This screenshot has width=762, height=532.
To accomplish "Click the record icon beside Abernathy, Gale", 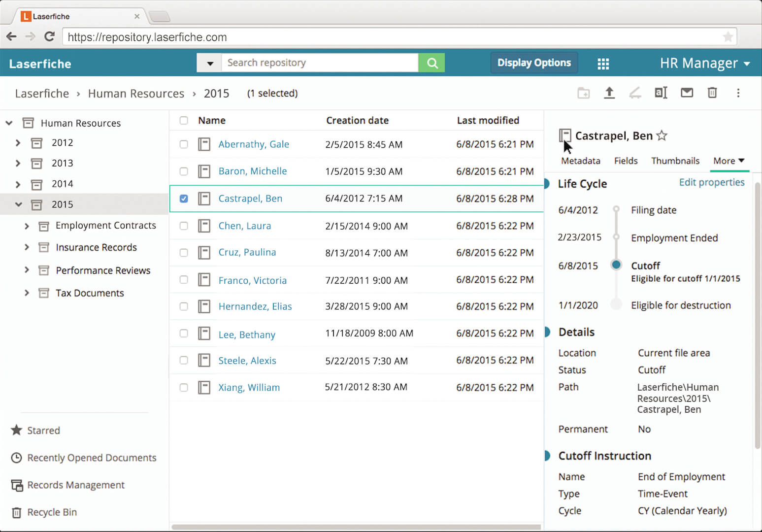I will (x=204, y=144).
